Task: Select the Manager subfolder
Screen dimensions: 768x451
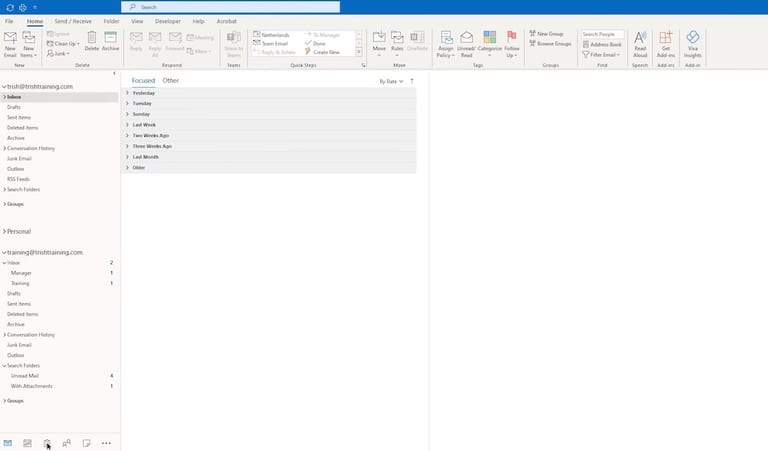Action: 21,273
